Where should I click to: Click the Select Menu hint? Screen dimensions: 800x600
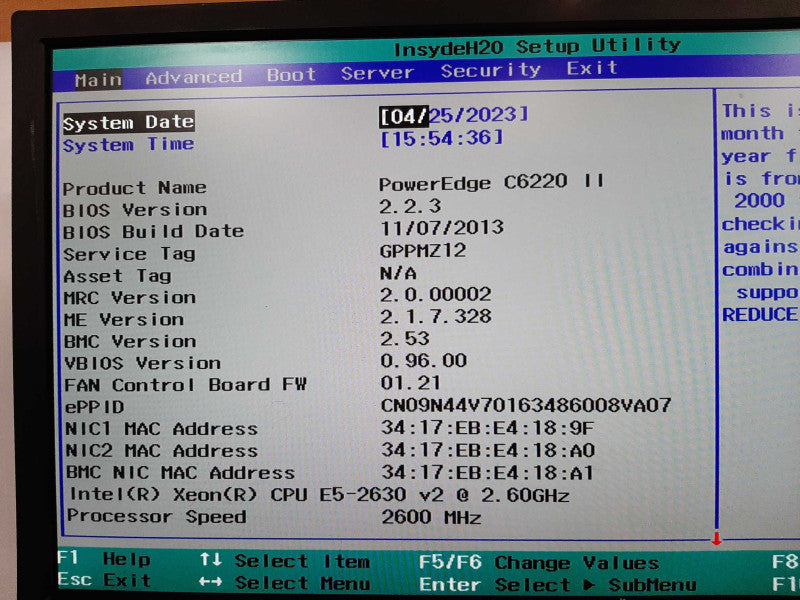point(285,583)
